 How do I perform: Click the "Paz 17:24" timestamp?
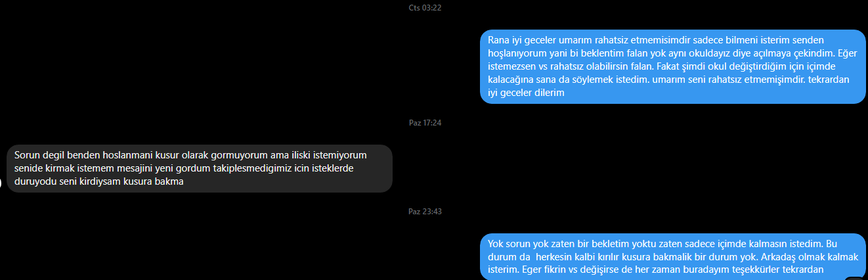pyautogui.click(x=424, y=123)
